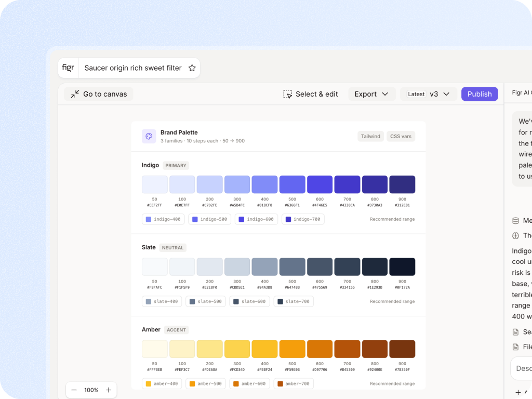Select the Amber 100 swatch

pos(182,349)
